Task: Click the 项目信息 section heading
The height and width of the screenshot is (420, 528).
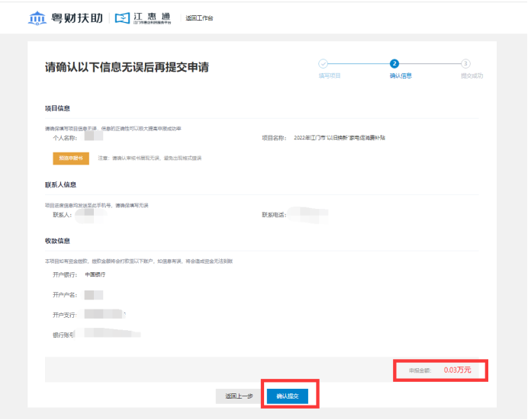Action: (x=57, y=108)
